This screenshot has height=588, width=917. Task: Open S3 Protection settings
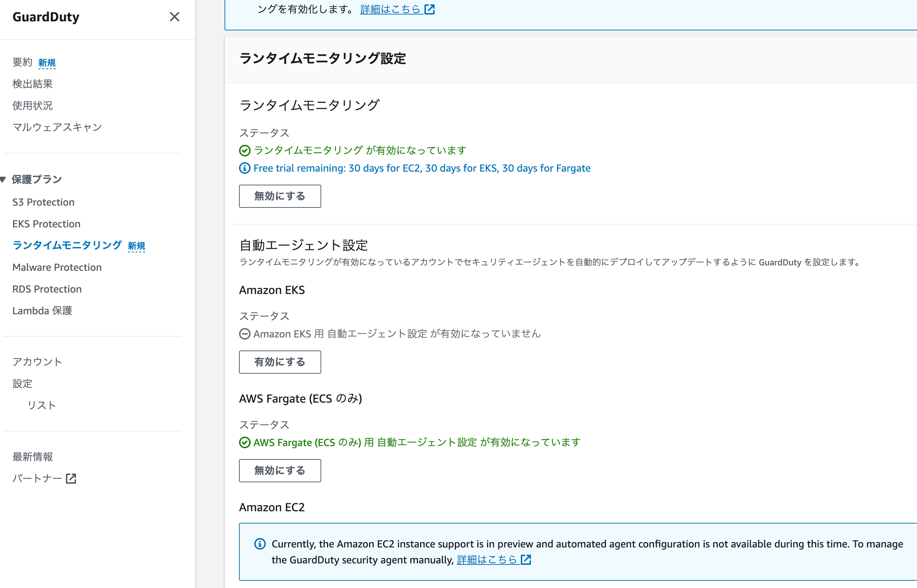(43, 202)
